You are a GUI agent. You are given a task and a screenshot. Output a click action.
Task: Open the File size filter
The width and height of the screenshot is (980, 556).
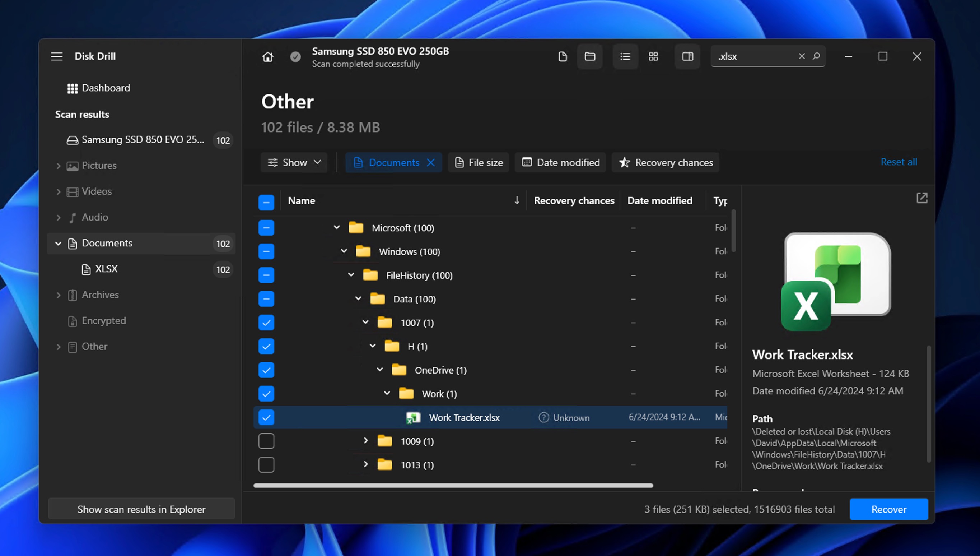click(x=479, y=162)
